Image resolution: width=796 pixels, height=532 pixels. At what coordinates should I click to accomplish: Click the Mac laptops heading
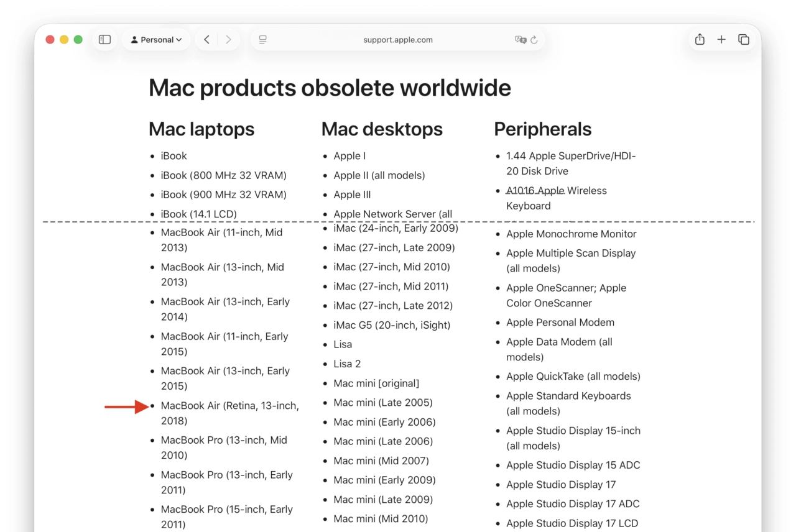[201, 129]
